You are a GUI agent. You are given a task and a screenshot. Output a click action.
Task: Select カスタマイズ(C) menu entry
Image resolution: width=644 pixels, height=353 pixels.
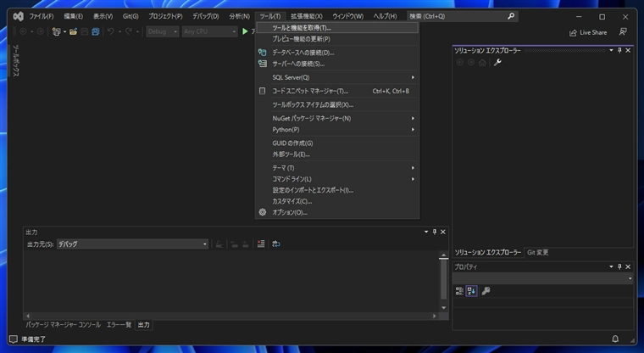(337, 201)
